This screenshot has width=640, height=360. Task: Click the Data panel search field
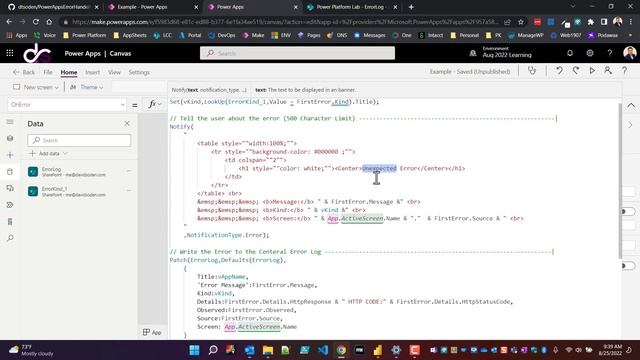[79, 140]
